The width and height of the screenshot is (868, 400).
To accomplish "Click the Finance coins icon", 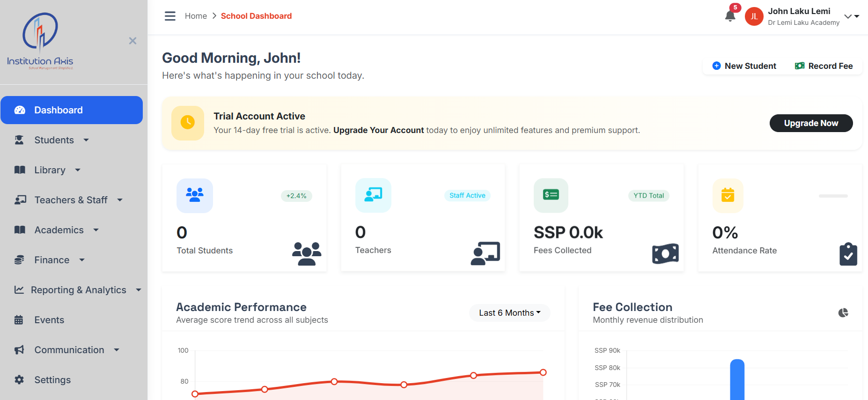I will (x=19, y=260).
